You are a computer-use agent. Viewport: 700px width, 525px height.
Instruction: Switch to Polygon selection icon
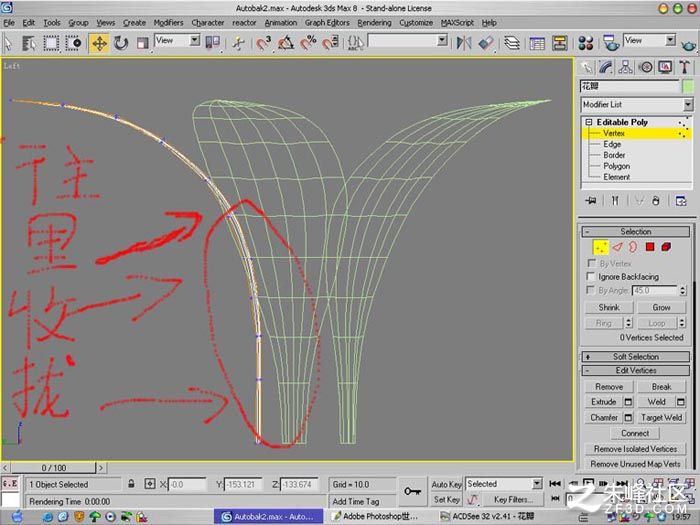pos(650,247)
